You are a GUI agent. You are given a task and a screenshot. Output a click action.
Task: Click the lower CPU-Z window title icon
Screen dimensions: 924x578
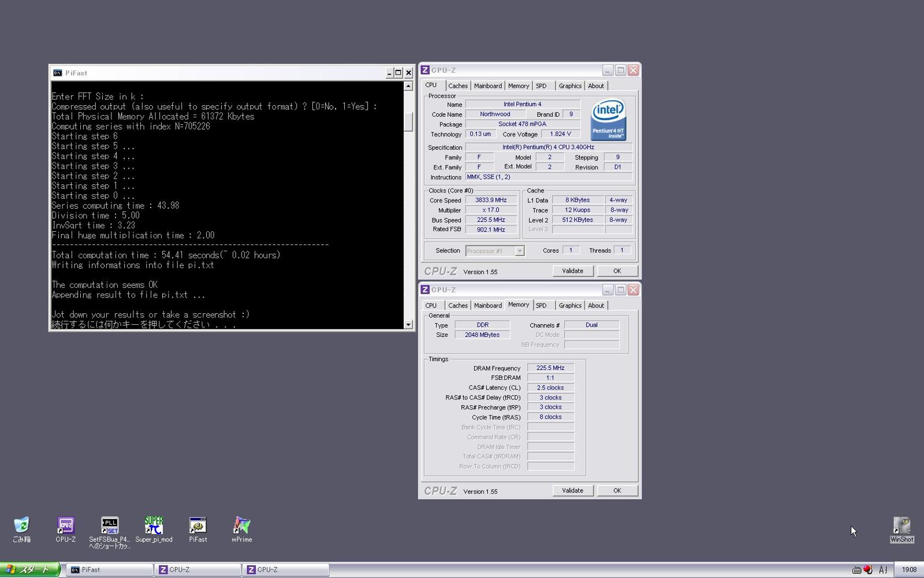(425, 290)
